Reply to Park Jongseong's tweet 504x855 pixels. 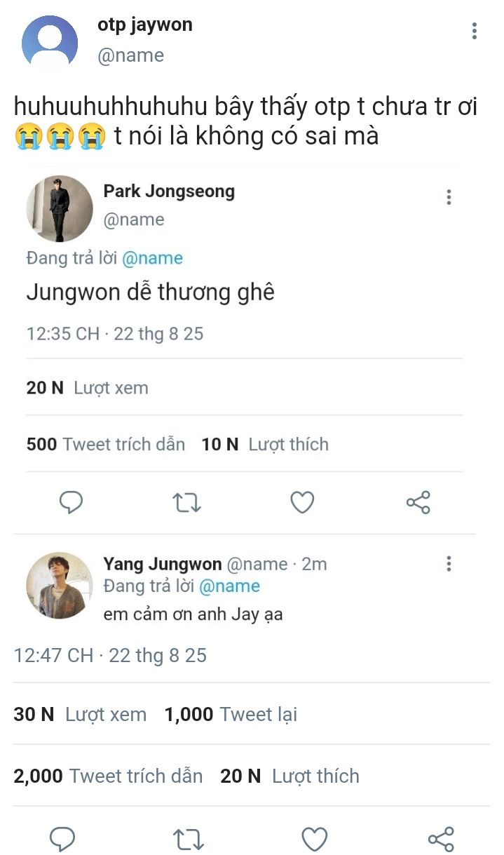click(71, 502)
